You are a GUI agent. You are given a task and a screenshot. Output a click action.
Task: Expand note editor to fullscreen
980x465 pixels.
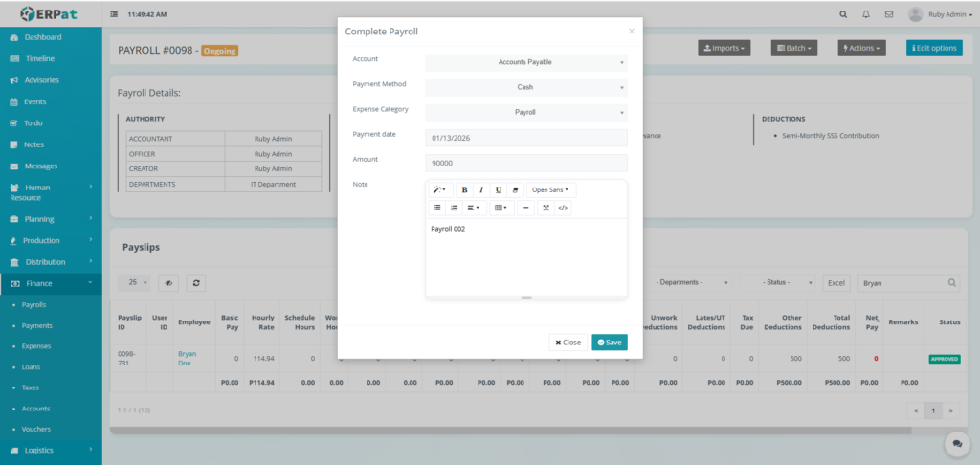pos(546,208)
